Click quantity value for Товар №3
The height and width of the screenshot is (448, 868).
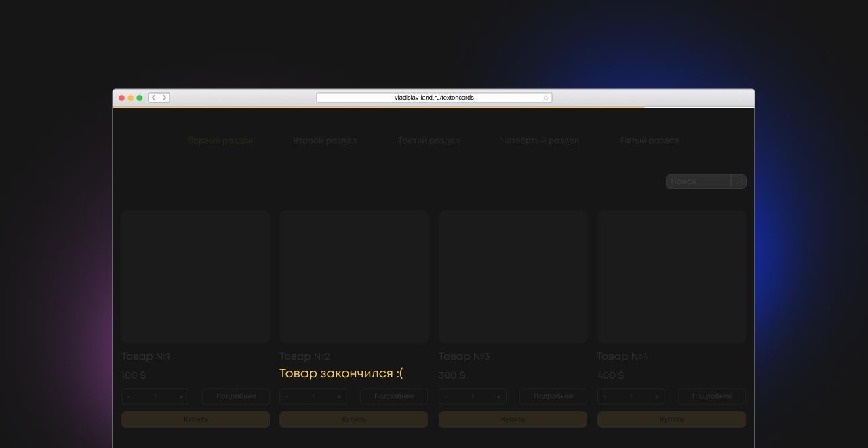click(473, 396)
